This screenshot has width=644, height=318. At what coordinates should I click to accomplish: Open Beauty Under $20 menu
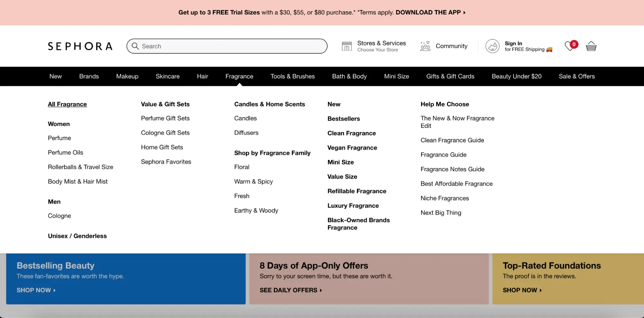516,76
